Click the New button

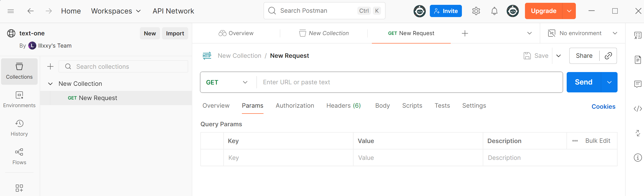(x=150, y=33)
